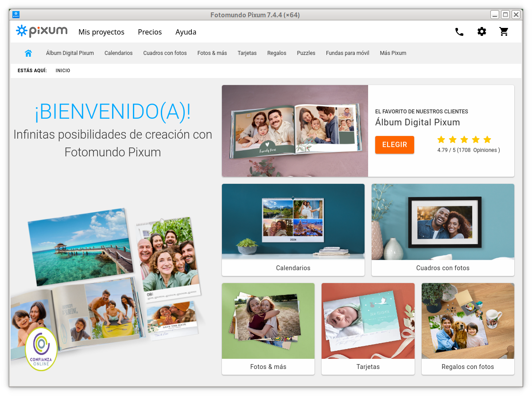Open the Fotos & más card label
This screenshot has height=396, width=532.
(x=268, y=367)
